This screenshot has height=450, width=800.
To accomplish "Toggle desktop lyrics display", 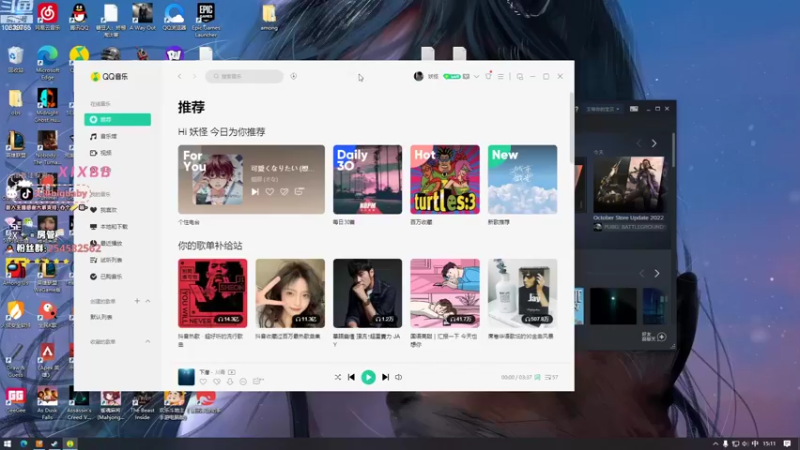I will [537, 378].
